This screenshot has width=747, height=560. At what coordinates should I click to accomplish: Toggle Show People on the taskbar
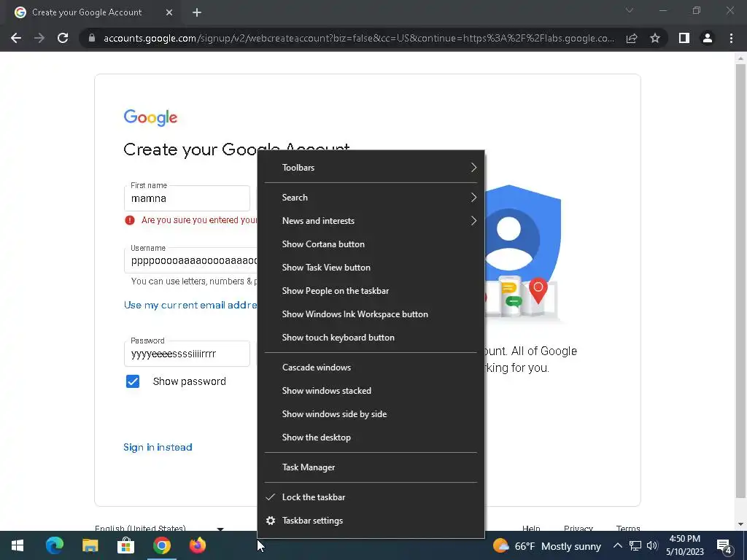[371, 291]
